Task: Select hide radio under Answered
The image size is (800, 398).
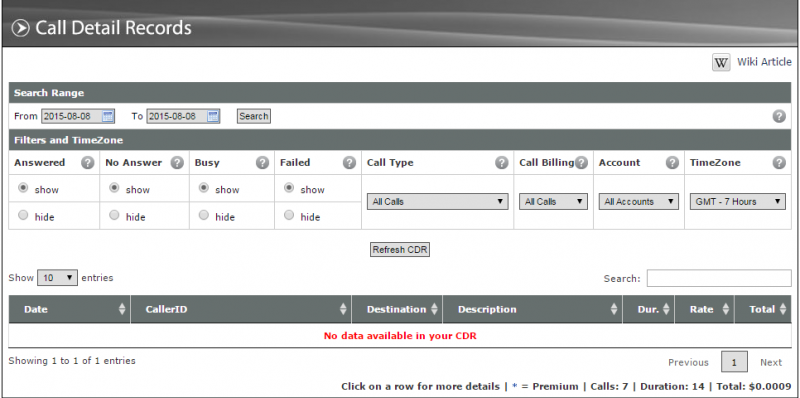Action: 23,215
